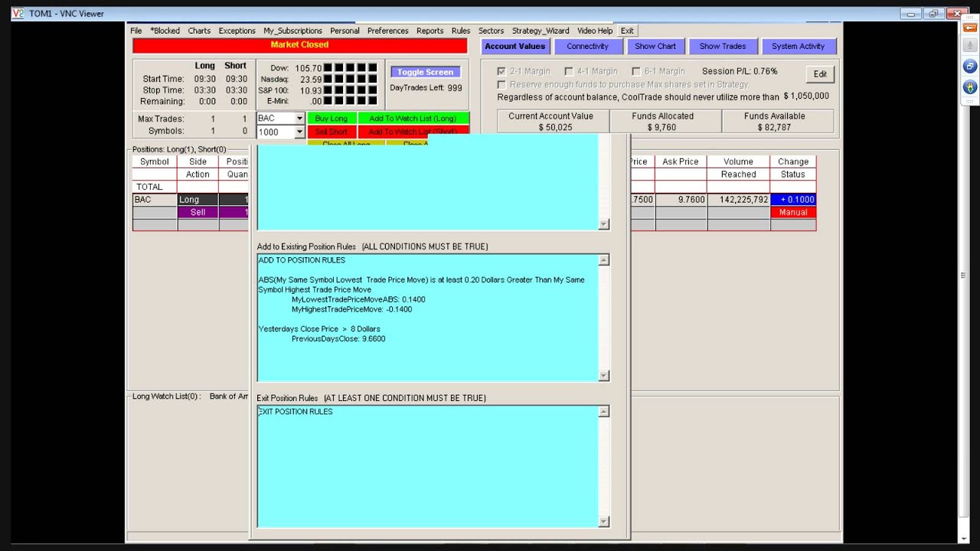
Task: Open the Strategy_Wizard menu
Action: (541, 31)
